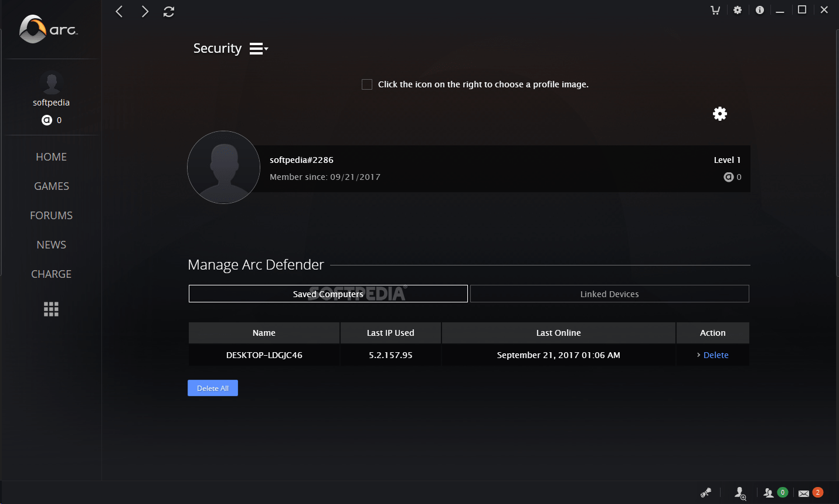Toggle the checkbox beside profile image hint
839x504 pixels.
[367, 84]
